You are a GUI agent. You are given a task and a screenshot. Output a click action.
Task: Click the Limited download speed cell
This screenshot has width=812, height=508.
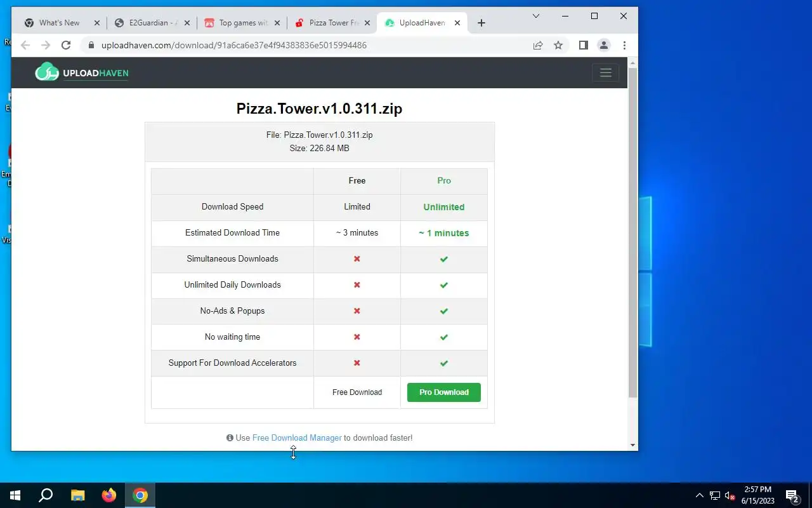(357, 207)
